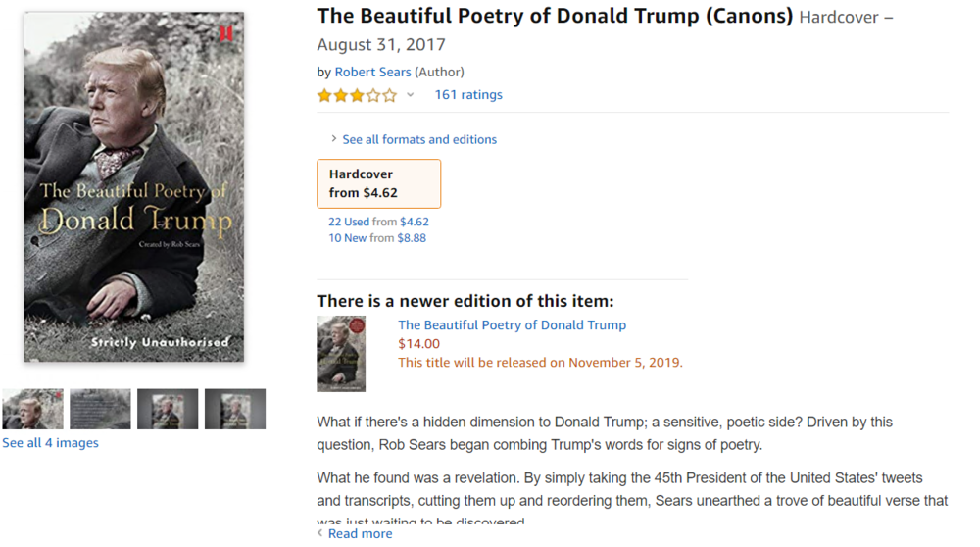Viewport: 980px width, 547px height.
Task: Open the newer edition title link
Action: click(x=512, y=324)
